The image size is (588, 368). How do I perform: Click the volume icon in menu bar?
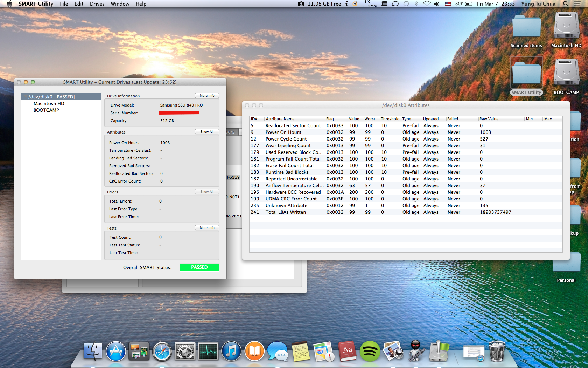(437, 4)
